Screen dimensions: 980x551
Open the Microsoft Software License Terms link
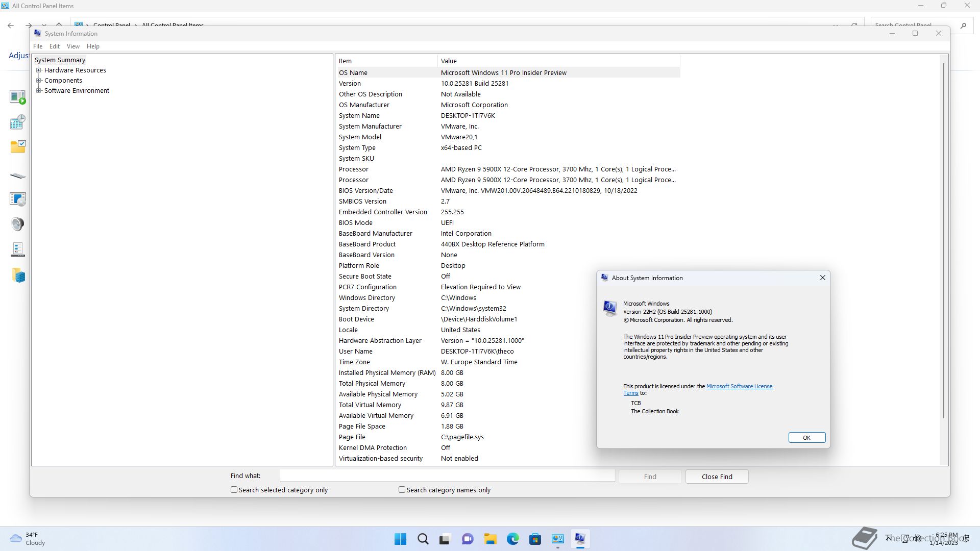coord(739,387)
